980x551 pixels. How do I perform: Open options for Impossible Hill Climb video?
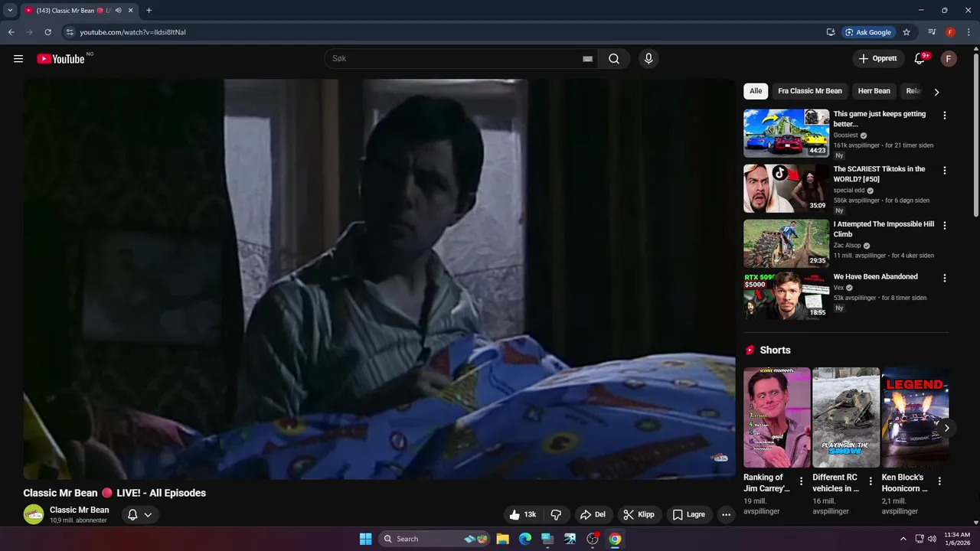point(944,226)
